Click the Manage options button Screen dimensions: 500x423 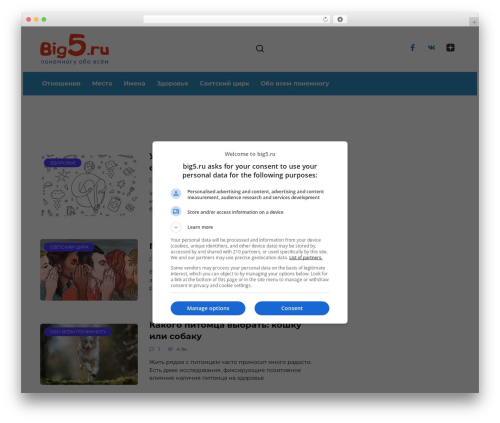pyautogui.click(x=208, y=308)
